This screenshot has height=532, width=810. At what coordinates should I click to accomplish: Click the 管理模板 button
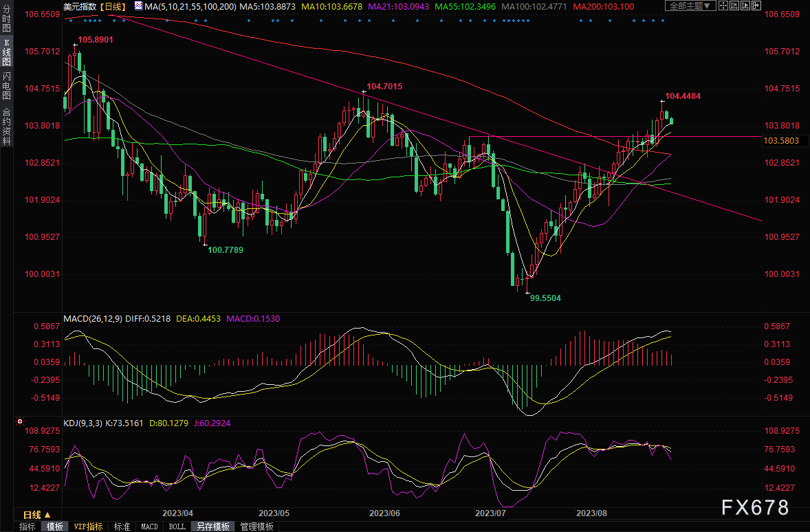pos(256,527)
